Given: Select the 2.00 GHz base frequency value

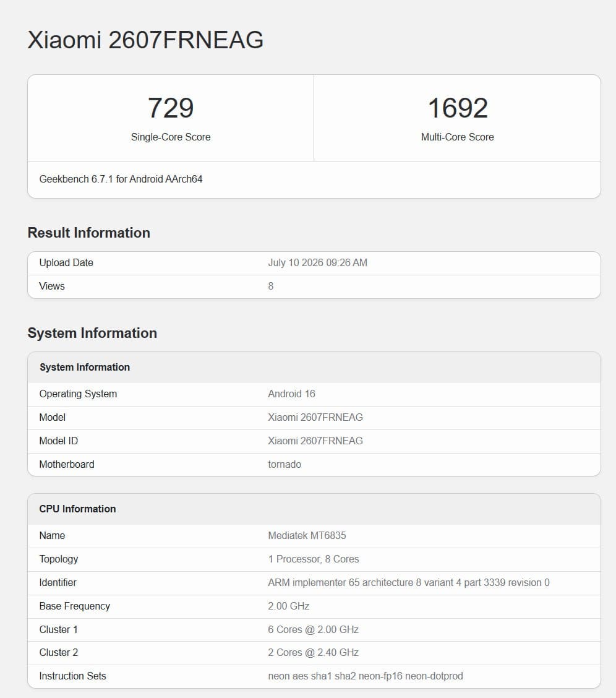Looking at the screenshot, I should tap(289, 606).
